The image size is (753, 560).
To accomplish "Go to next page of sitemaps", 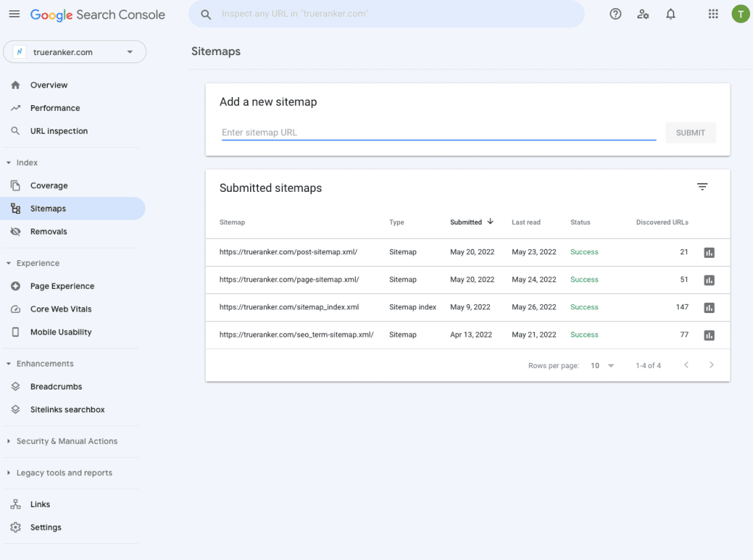I will click(711, 365).
